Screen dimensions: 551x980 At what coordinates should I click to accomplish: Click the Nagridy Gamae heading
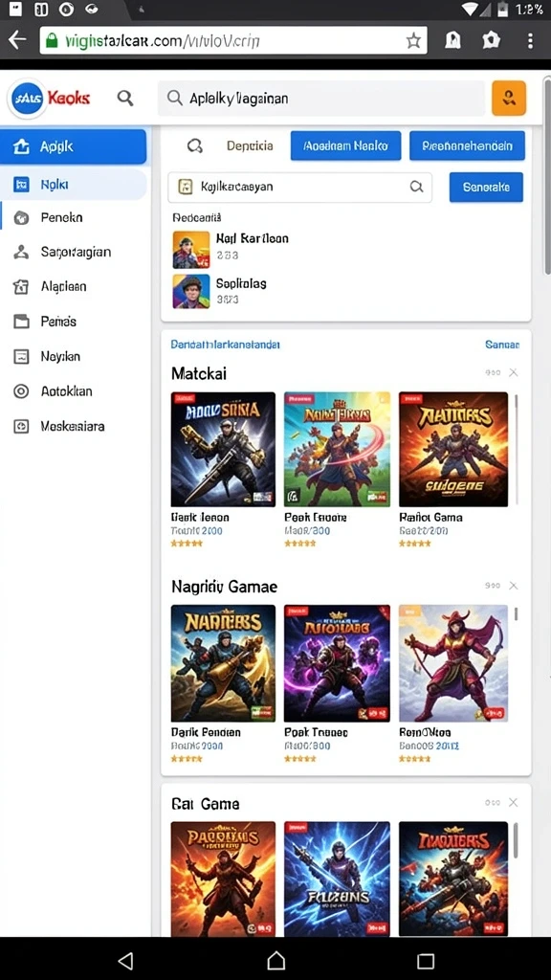pos(224,587)
